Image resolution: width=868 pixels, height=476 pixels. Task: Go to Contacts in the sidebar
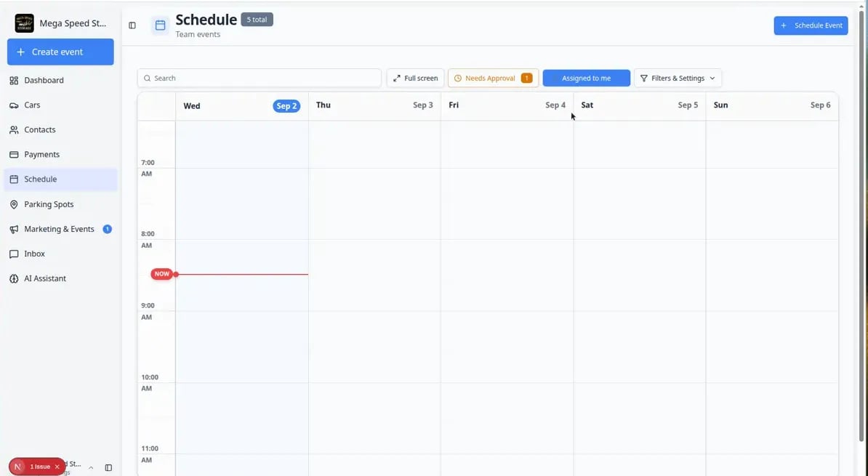coord(60,129)
